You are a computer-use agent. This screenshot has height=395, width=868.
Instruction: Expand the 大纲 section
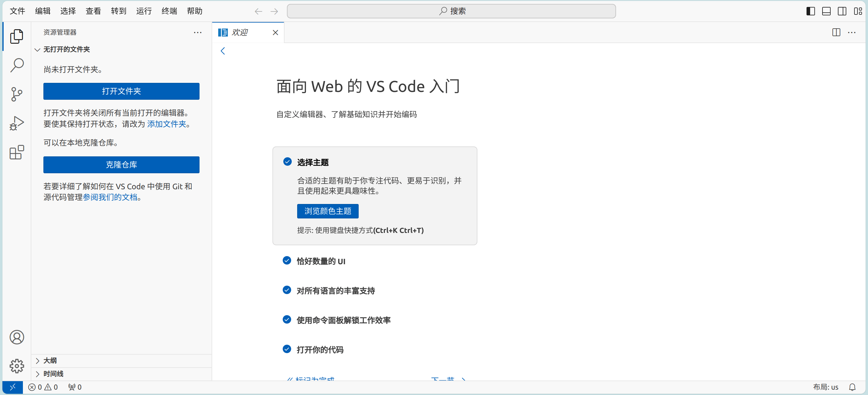121,361
